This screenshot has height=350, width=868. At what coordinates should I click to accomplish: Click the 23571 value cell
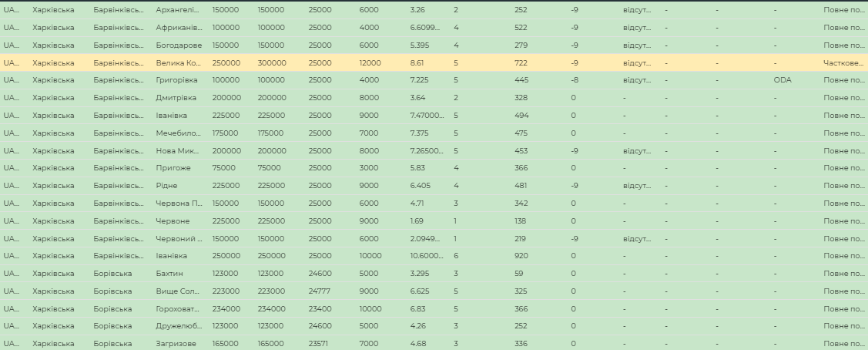pos(320,344)
